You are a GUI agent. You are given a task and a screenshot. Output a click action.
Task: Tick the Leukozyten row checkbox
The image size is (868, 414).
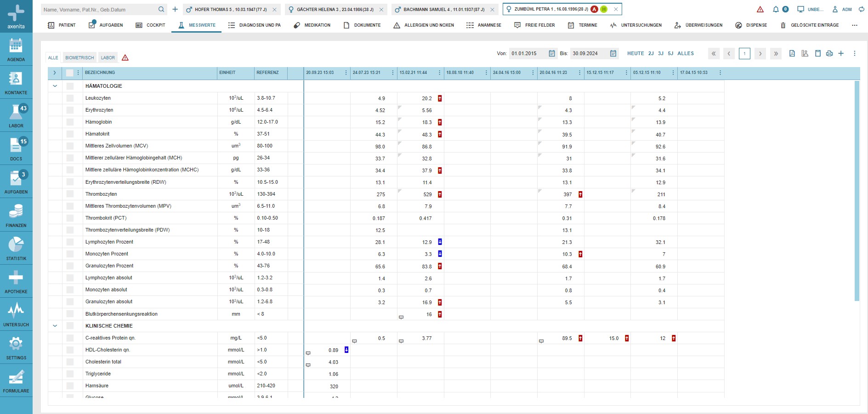70,98
